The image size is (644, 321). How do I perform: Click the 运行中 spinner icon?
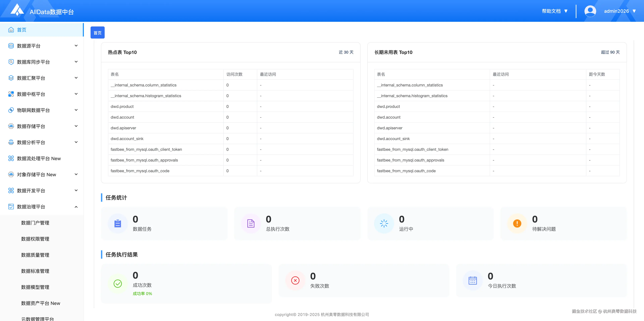coord(384,223)
